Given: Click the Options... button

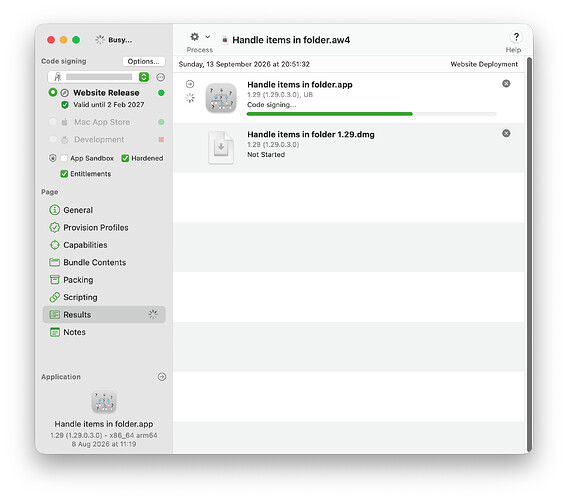Looking at the screenshot, I should pyautogui.click(x=144, y=61).
